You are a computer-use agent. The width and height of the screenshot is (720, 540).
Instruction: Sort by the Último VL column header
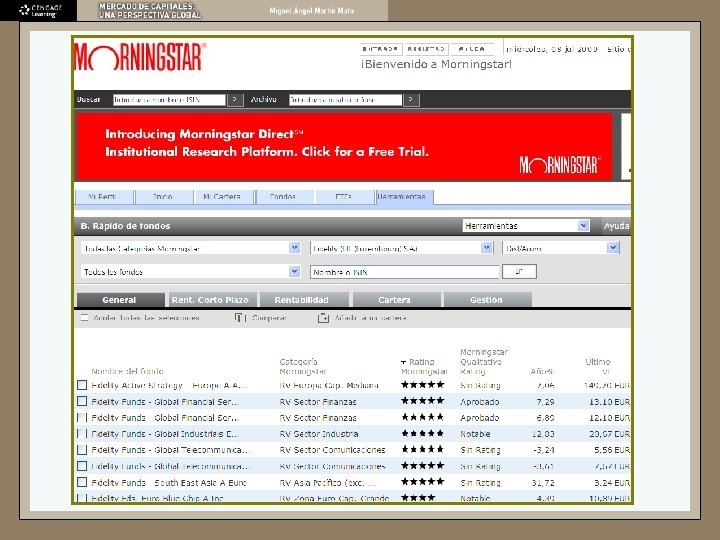tap(598, 366)
